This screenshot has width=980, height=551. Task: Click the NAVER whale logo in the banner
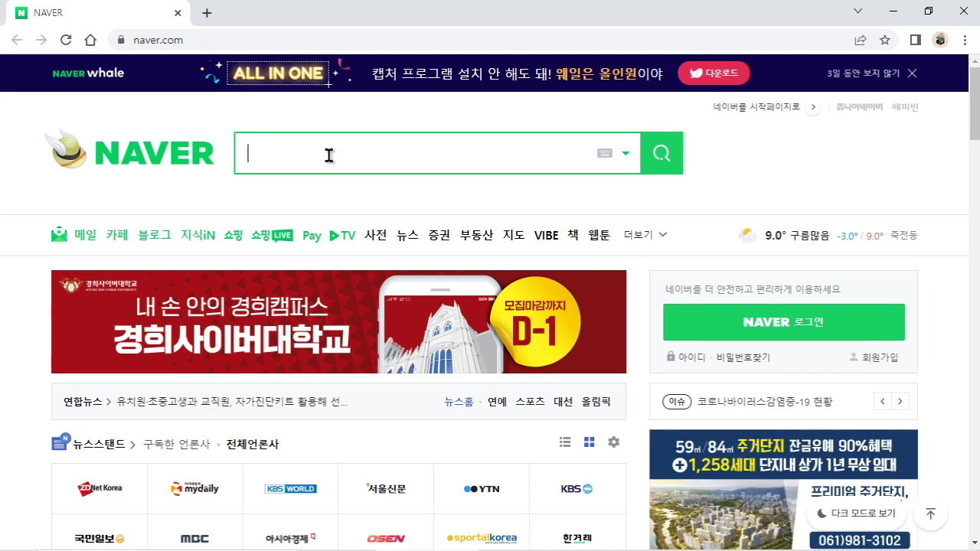coord(87,73)
